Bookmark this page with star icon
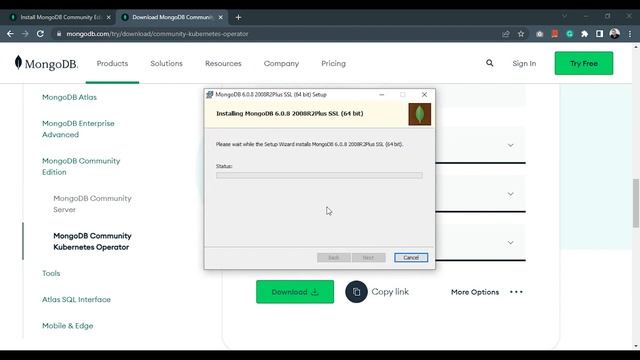The width and height of the screenshot is (640, 360). click(x=521, y=34)
